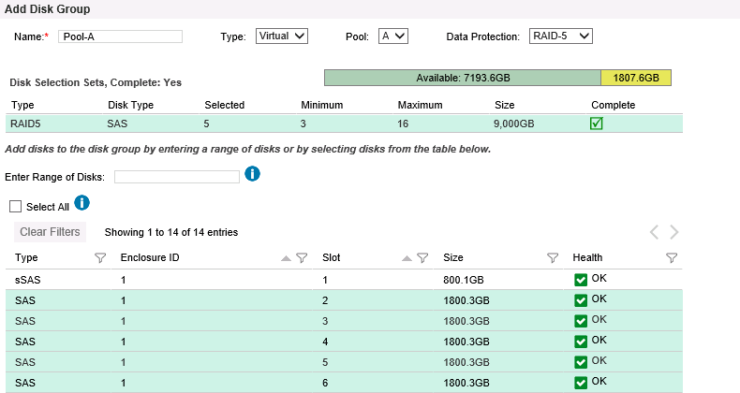Screen dimensions: 740x393
Task: Click the Name field containing Pool-A
Action: click(x=120, y=37)
